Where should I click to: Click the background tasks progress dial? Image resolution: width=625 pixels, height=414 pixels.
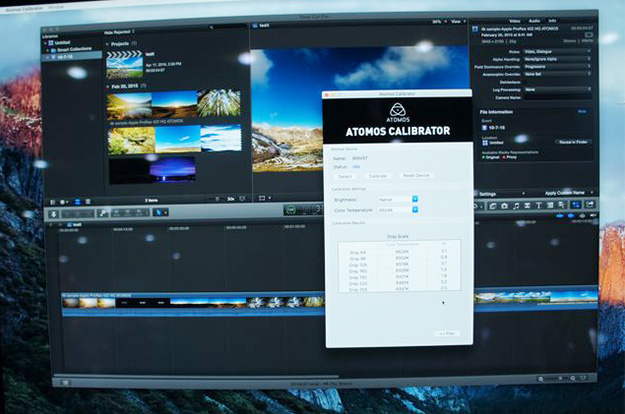(291, 210)
